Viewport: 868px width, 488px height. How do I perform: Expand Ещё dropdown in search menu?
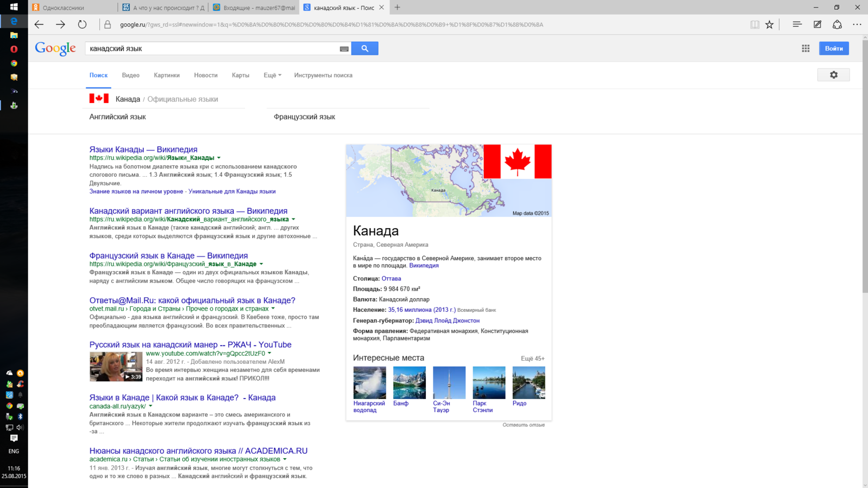pyautogui.click(x=272, y=75)
